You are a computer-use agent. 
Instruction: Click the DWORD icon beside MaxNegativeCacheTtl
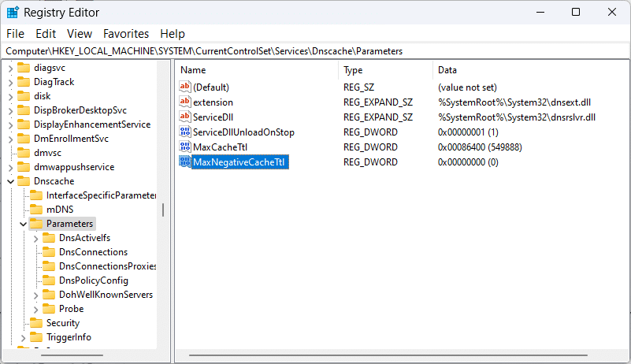coord(185,162)
